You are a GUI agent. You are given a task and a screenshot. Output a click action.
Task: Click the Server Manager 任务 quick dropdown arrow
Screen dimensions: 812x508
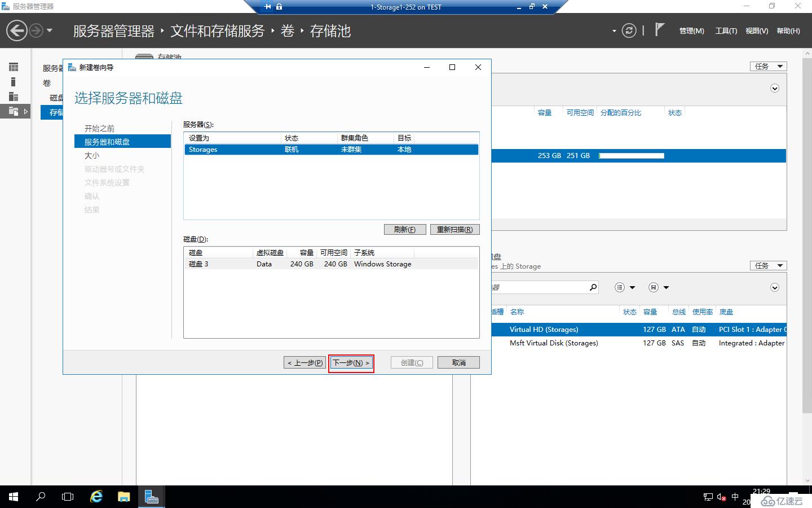614,31
